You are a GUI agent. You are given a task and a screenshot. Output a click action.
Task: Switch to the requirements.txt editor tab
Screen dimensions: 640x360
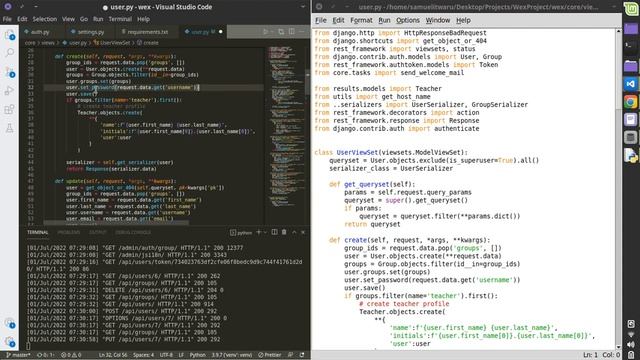point(147,32)
